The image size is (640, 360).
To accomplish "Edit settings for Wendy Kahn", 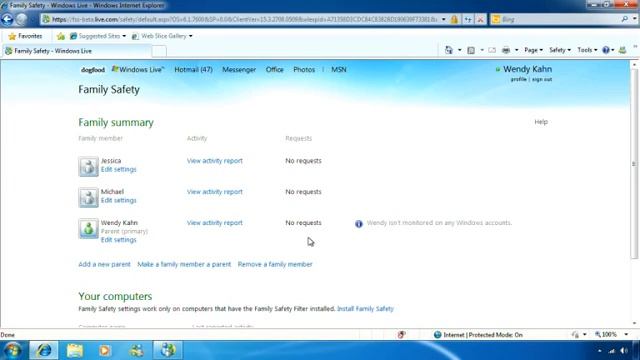I will coord(118,240).
